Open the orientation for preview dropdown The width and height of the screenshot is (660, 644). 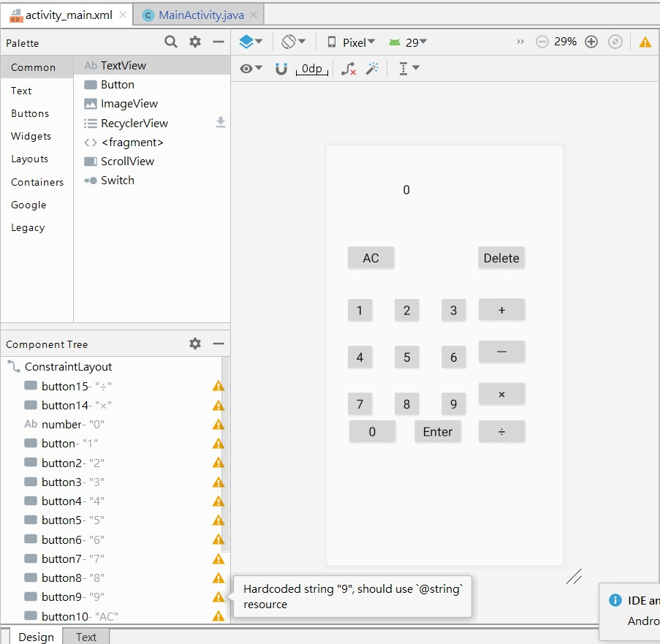[x=293, y=42]
